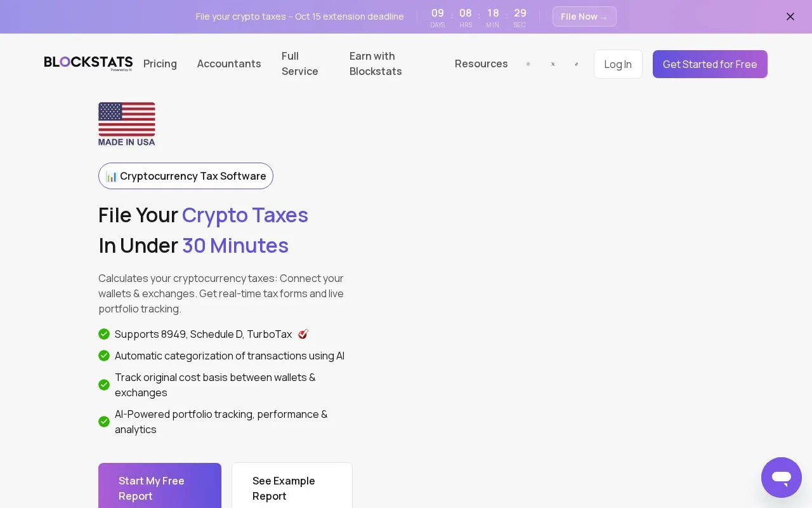Click the countdown MIN value 18
Viewport: 812px width, 508px height.
pos(493,13)
